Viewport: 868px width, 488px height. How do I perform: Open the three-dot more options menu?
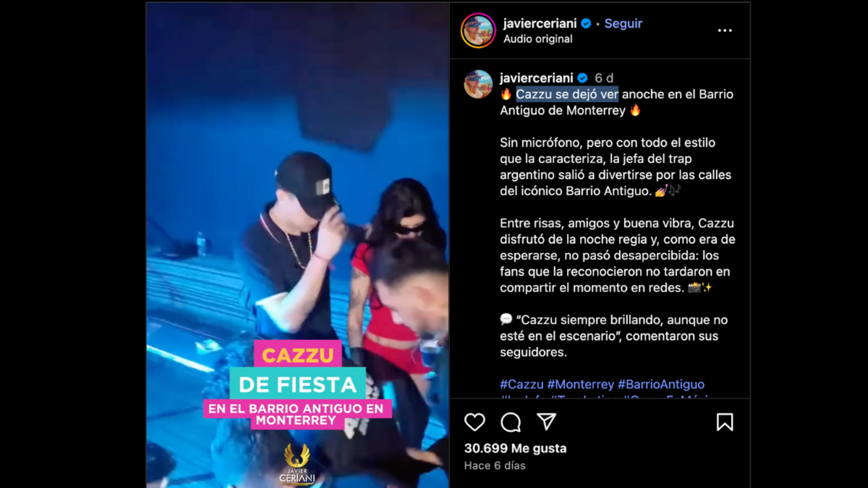click(725, 30)
